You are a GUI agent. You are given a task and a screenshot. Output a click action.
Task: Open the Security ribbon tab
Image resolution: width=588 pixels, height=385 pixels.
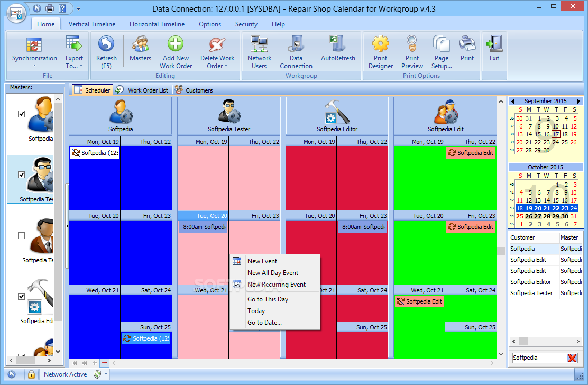point(246,24)
